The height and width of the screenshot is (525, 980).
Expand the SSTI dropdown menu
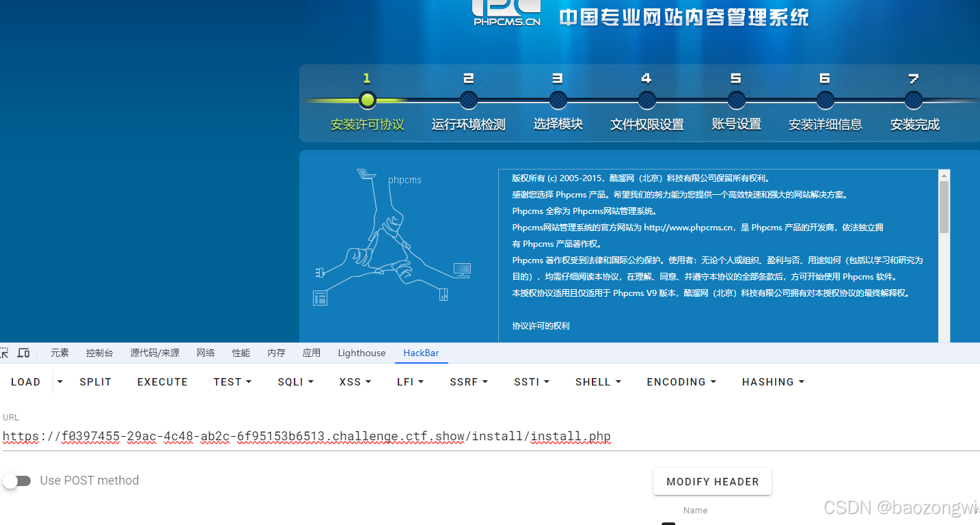tap(532, 382)
